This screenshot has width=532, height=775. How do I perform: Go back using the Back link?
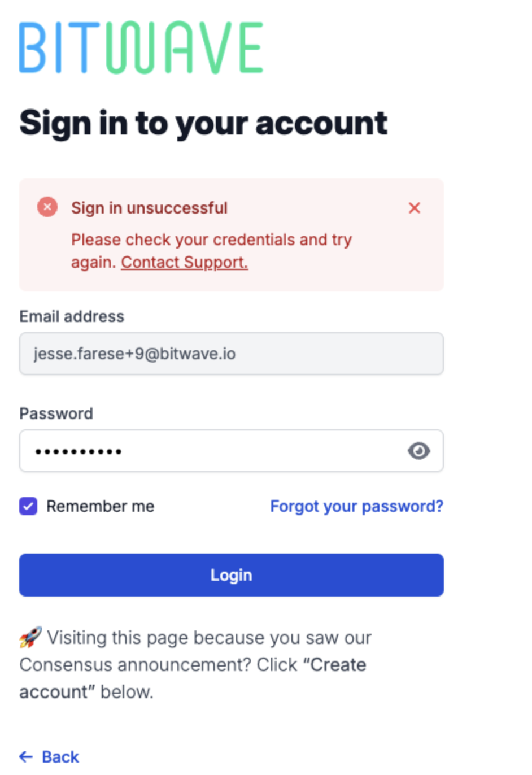tap(49, 757)
